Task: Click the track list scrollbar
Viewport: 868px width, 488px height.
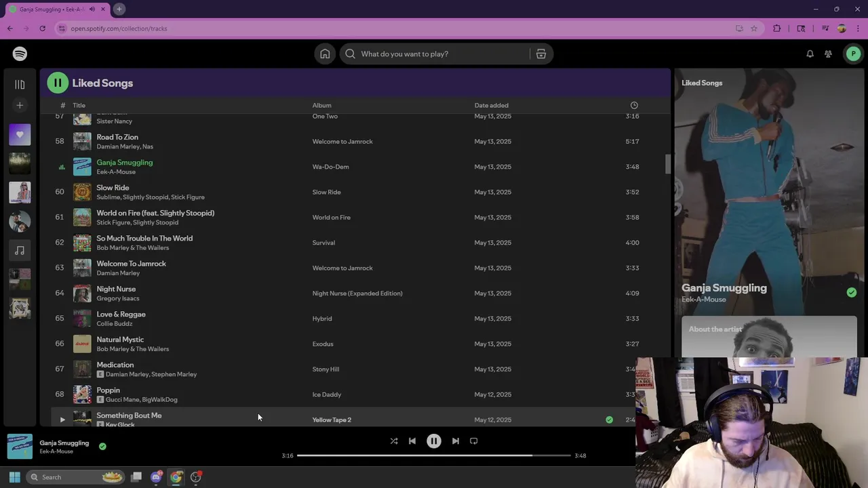Action: [x=668, y=164]
